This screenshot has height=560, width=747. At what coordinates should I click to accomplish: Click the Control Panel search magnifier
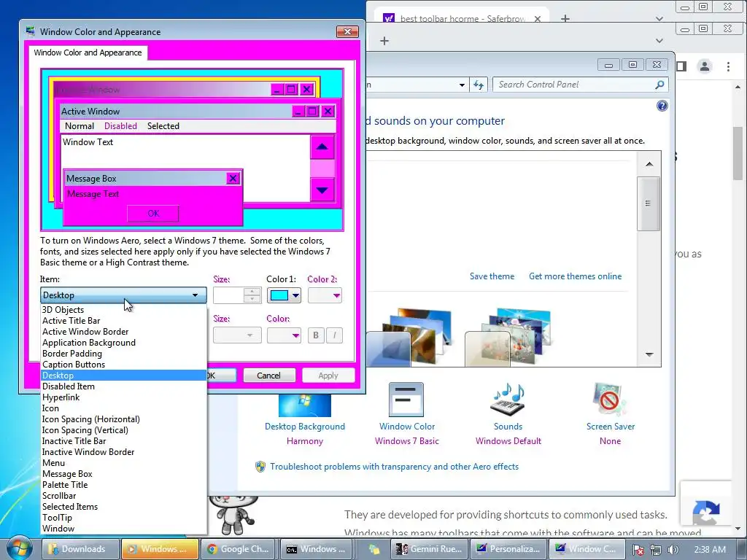[659, 85]
